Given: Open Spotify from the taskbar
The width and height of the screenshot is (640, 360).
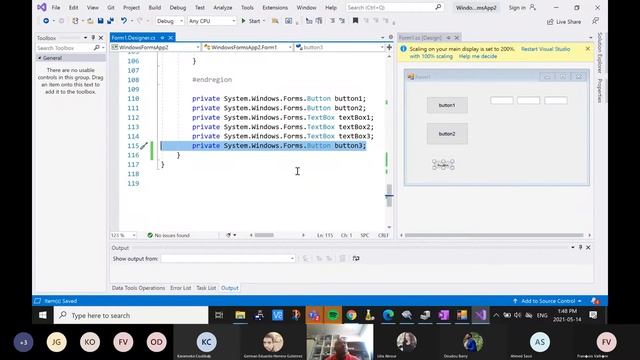Looking at the screenshot, I should 333,315.
